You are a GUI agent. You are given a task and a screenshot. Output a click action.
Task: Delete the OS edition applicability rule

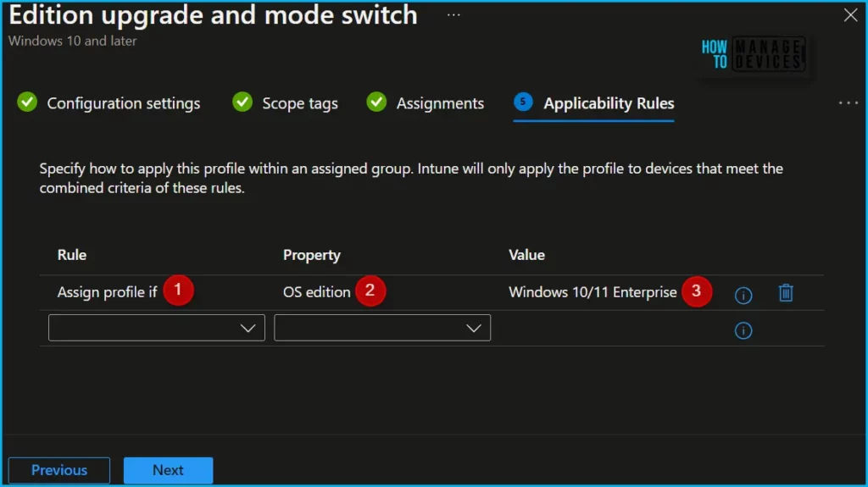click(x=786, y=293)
